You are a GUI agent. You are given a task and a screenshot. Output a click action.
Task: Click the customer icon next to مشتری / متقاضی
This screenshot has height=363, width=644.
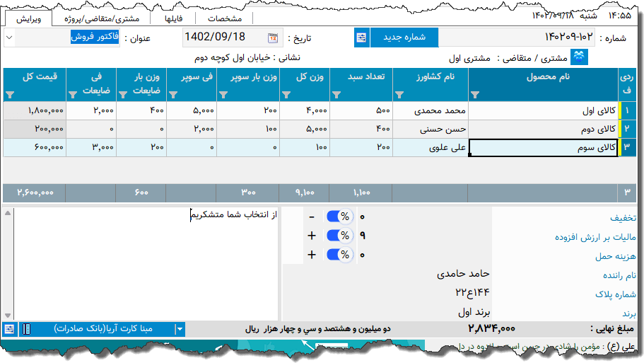pos(579,57)
